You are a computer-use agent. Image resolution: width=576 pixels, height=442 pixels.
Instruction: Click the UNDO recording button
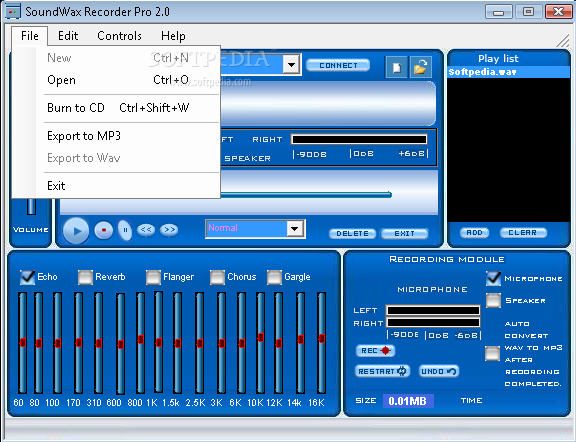pyautogui.click(x=439, y=371)
